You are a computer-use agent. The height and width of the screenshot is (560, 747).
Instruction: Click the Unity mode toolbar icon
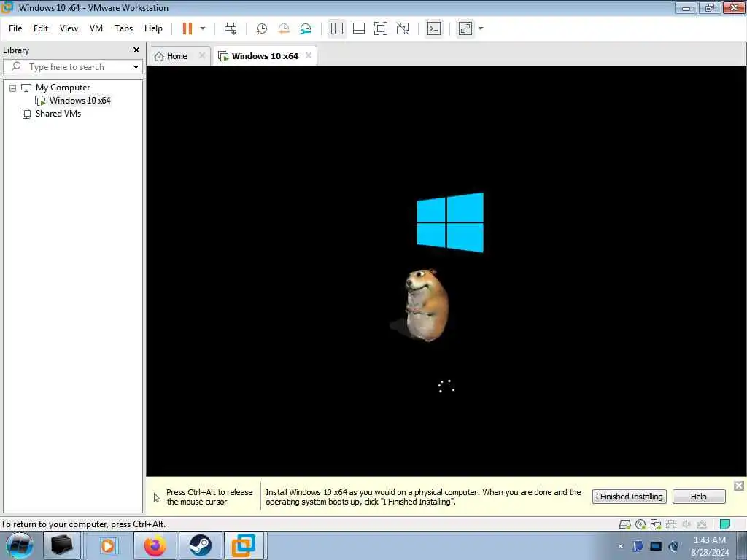point(403,28)
